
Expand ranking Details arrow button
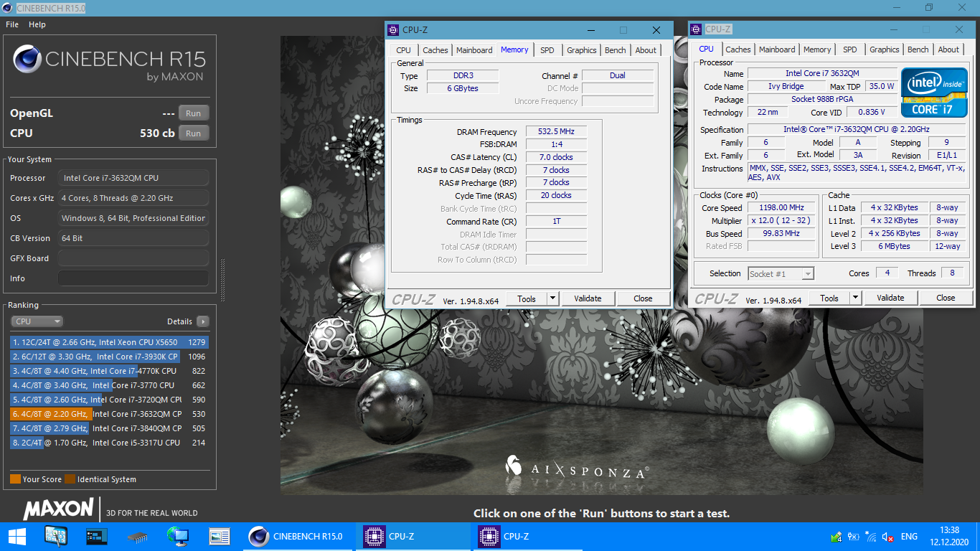click(x=203, y=321)
